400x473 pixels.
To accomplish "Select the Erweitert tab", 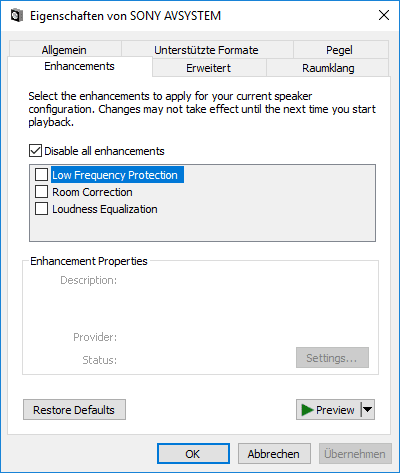I will point(209,68).
